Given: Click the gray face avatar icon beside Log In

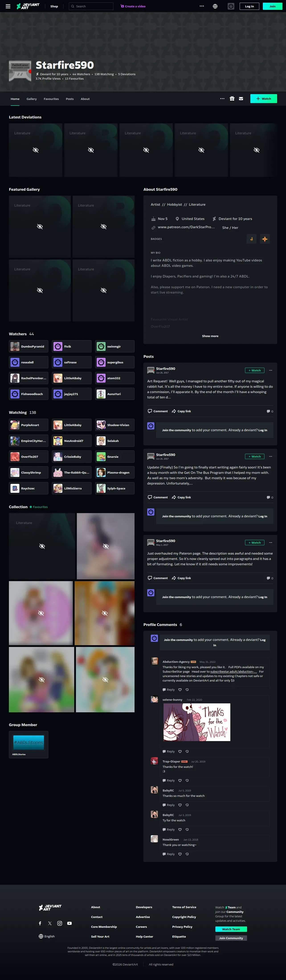Looking at the screenshot, I should click(231, 6).
